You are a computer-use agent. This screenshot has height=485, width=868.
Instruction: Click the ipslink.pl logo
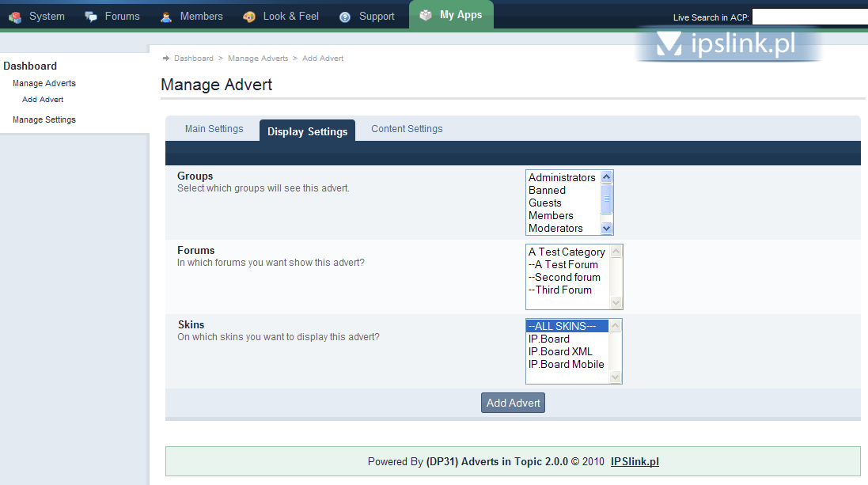pos(727,44)
